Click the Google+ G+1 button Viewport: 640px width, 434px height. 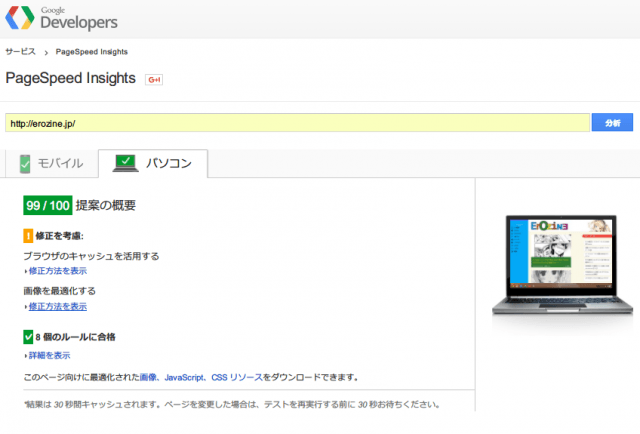(x=154, y=80)
